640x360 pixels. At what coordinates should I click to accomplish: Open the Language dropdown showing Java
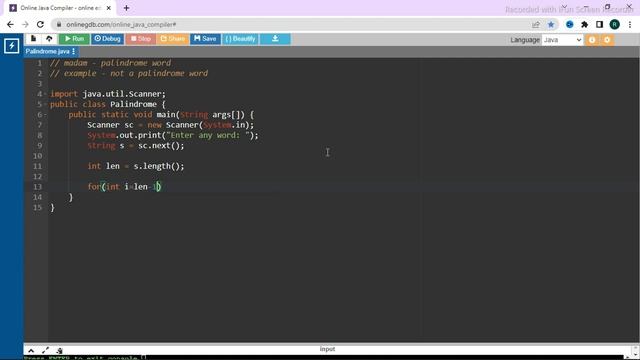562,40
